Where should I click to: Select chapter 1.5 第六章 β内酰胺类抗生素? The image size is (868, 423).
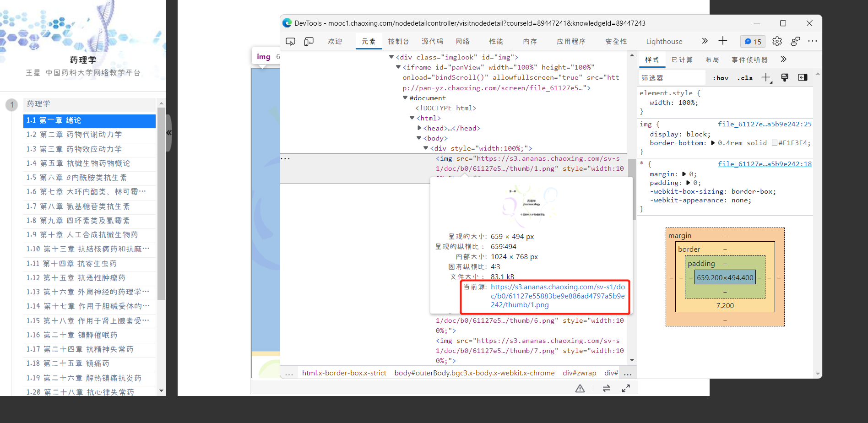pyautogui.click(x=89, y=178)
